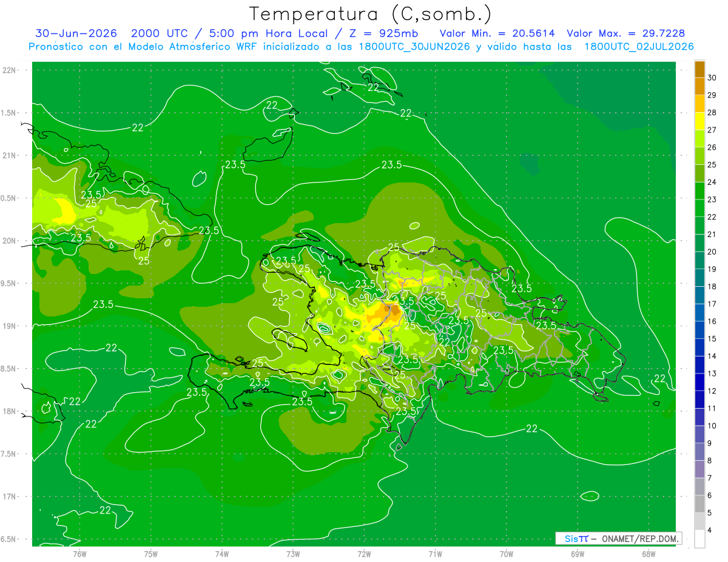Select the gold swatch between legend 28 and 29
This screenshot has width=728, height=562.
click(x=699, y=104)
